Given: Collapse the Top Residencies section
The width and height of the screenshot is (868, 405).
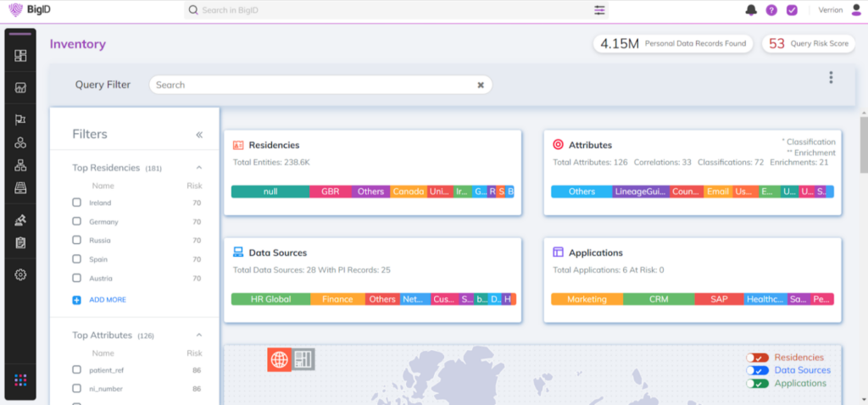Looking at the screenshot, I should [x=199, y=168].
